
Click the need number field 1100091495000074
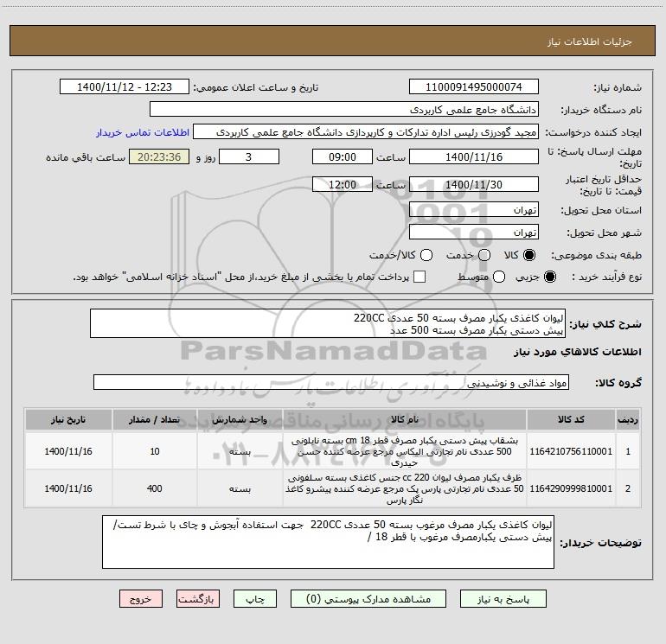474,86
